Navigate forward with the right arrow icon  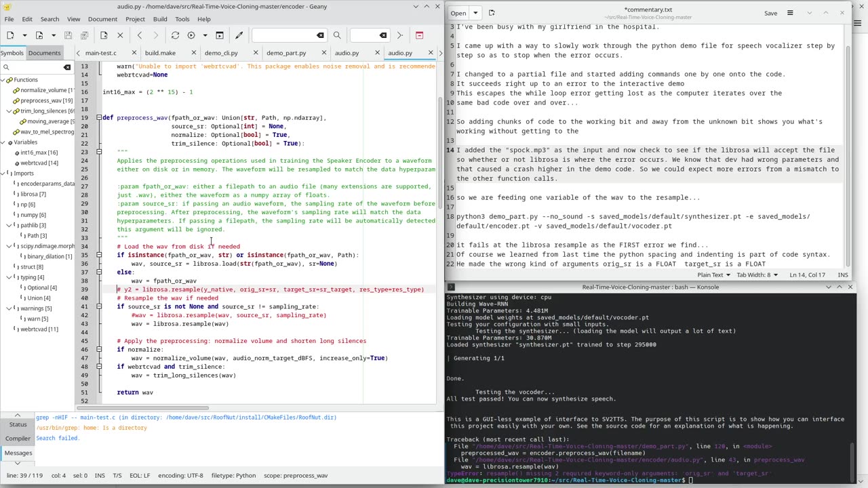point(155,35)
